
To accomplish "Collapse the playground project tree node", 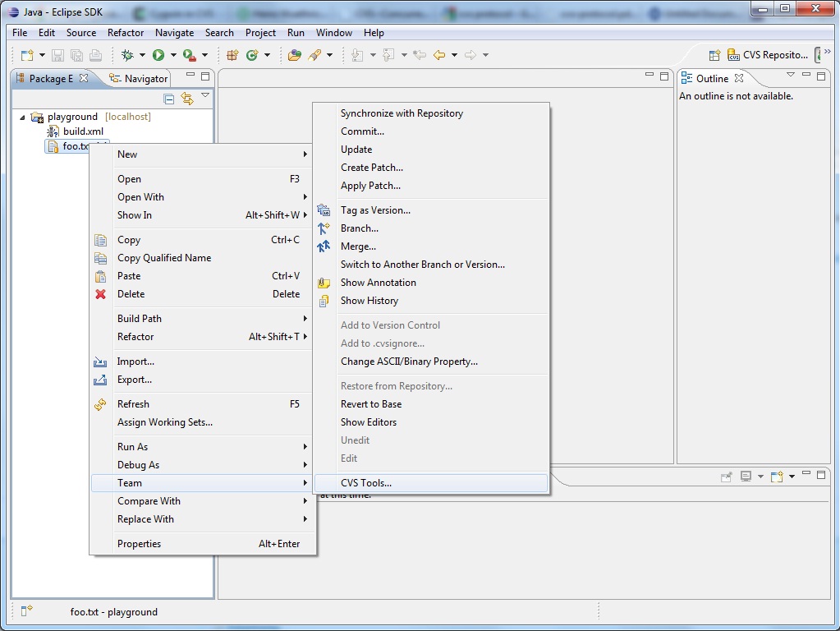I will (x=22, y=117).
